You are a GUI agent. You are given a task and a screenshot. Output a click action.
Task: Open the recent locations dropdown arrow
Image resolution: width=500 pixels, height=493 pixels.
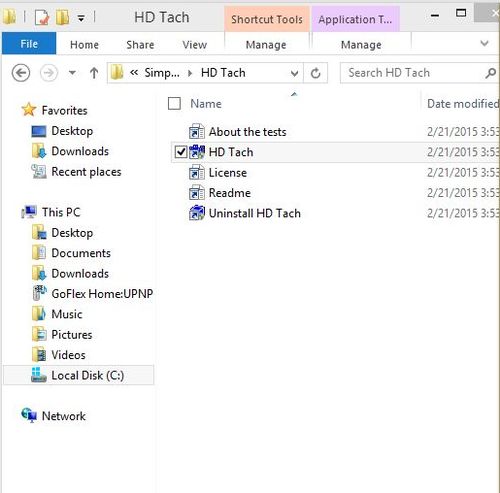[72, 73]
